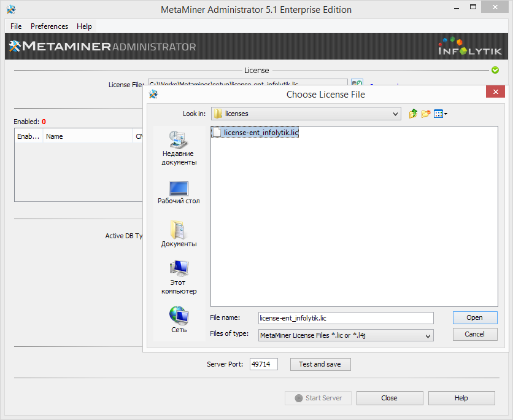The width and height of the screenshot is (513, 420).
Task: Click the File name input field
Action: (x=346, y=318)
